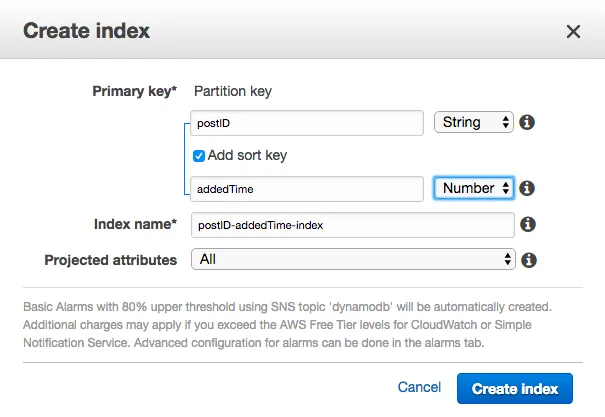Show info for the Index name field
The width and height of the screenshot is (605, 417).
pyautogui.click(x=527, y=225)
